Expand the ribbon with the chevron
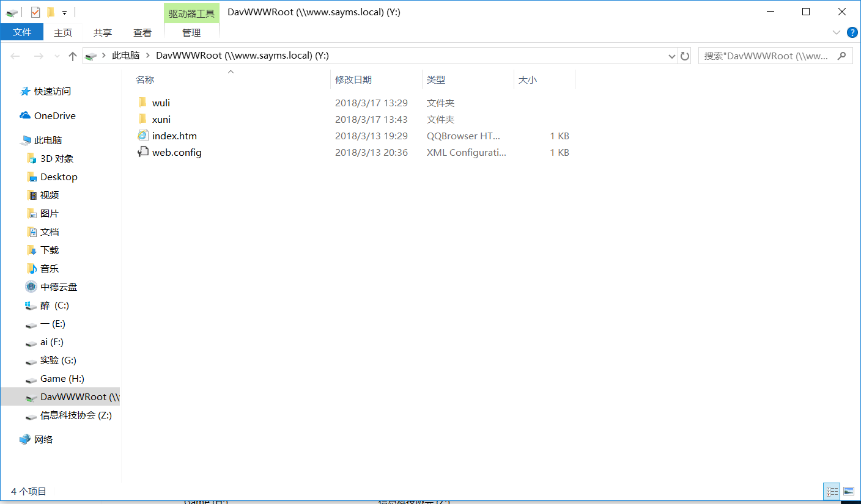Screen dimensions: 861x504 click(837, 32)
